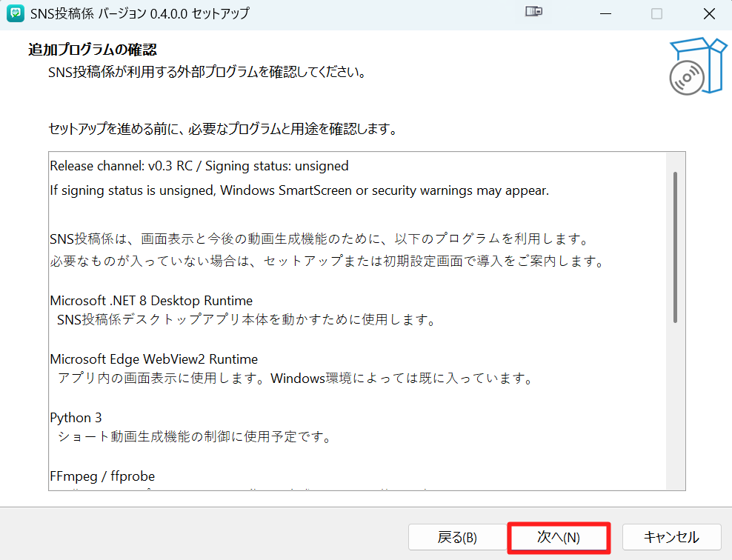Screen dimensions: 732x560
Task: Click the heading 追加プログラムの確認
Action: [93, 50]
